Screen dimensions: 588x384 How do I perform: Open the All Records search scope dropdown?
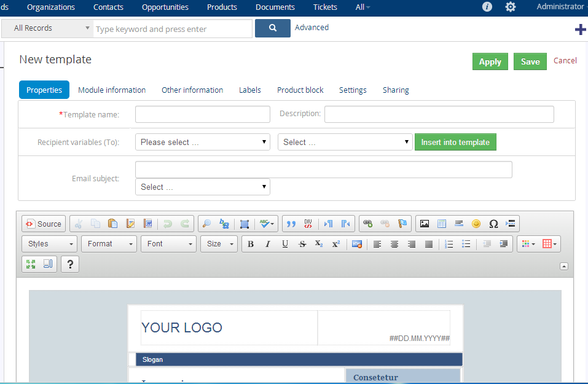tap(48, 28)
